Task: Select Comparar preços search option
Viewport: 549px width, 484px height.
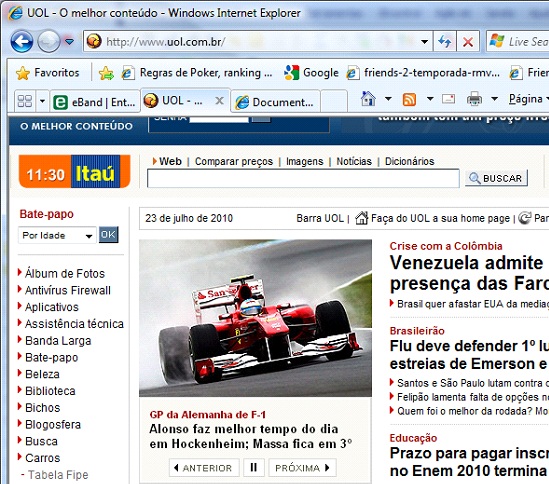Action: pos(234,161)
